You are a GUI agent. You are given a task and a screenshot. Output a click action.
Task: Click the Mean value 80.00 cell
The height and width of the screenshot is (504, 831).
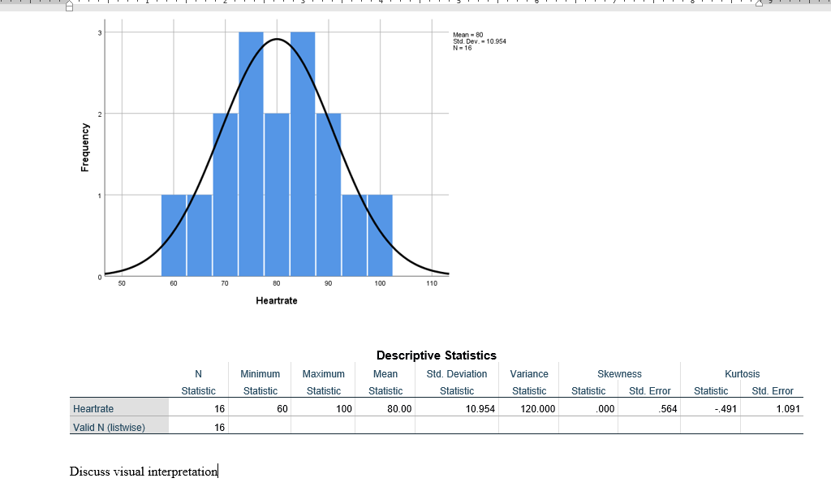pyautogui.click(x=399, y=409)
